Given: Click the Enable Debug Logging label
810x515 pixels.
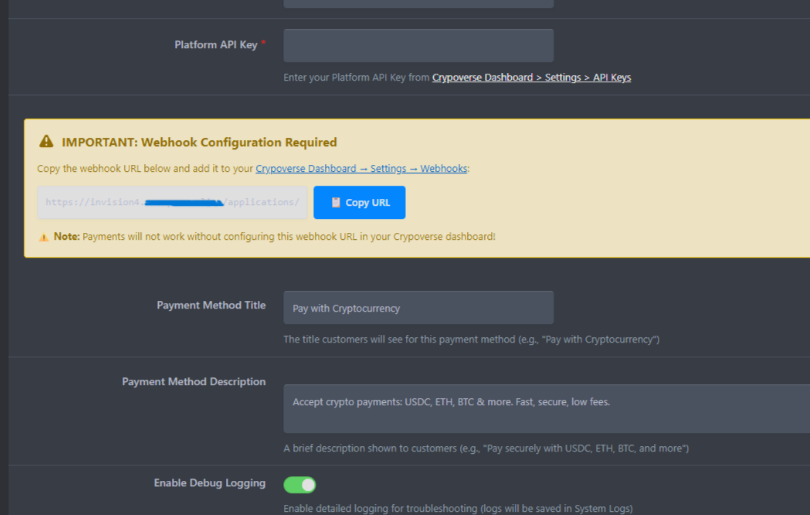Looking at the screenshot, I should [209, 483].
